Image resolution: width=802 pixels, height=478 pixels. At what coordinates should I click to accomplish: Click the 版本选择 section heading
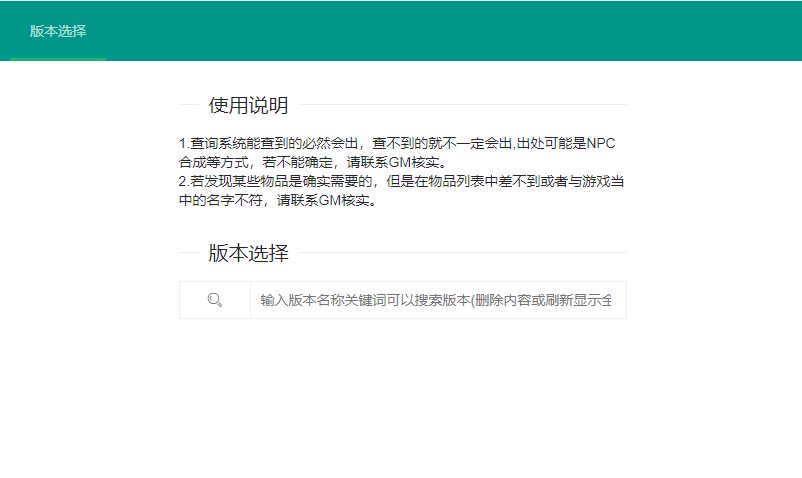(249, 253)
